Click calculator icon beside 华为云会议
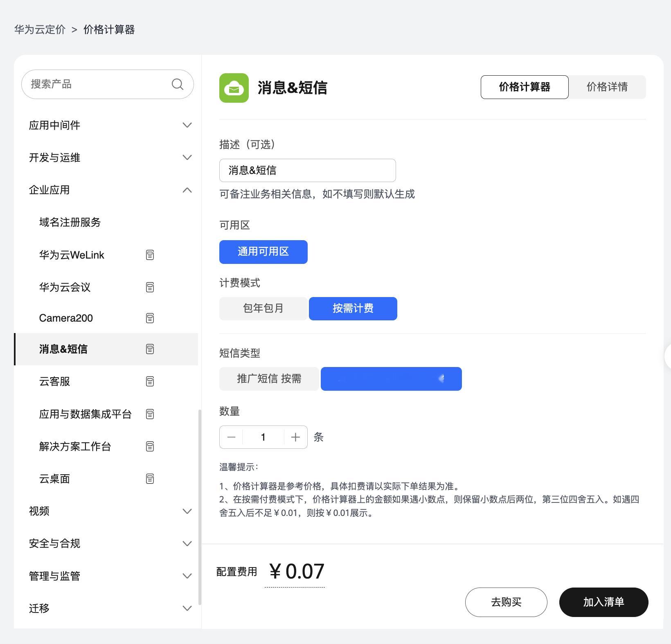Image resolution: width=671 pixels, height=644 pixels. 150,287
